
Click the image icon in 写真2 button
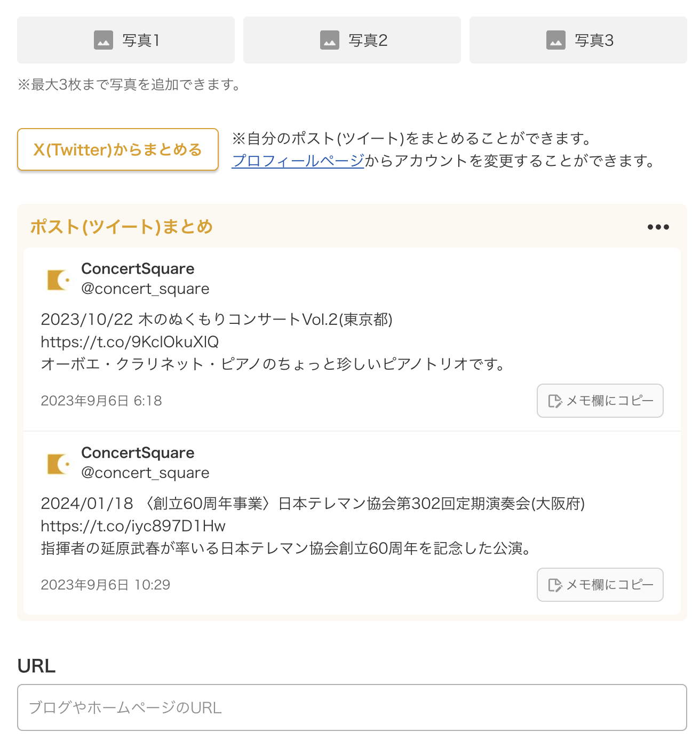tap(330, 40)
